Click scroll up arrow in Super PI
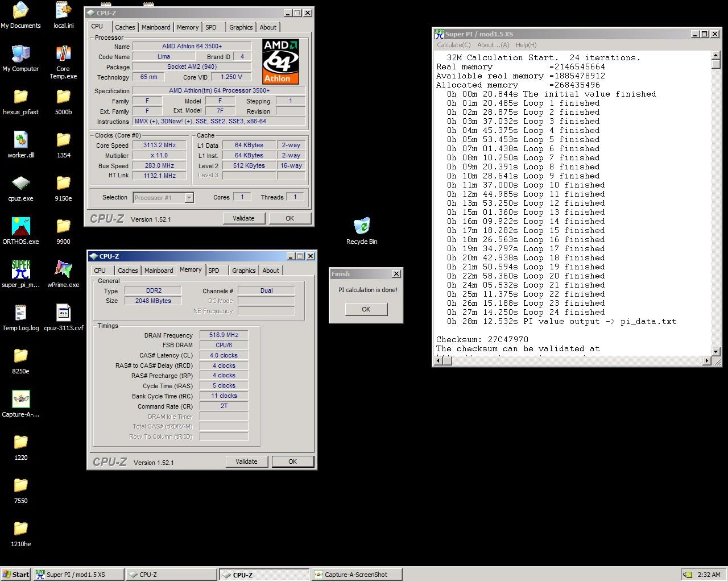Viewport: 728px width, 582px height. point(716,55)
